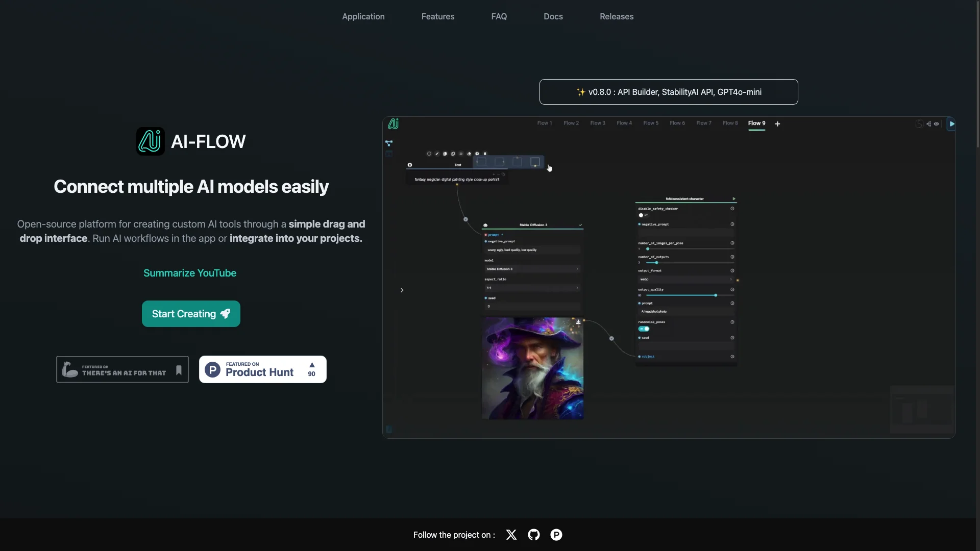Screen dimensions: 980x551
Task: Click the AI-FLOW application logo icon
Action: click(150, 141)
